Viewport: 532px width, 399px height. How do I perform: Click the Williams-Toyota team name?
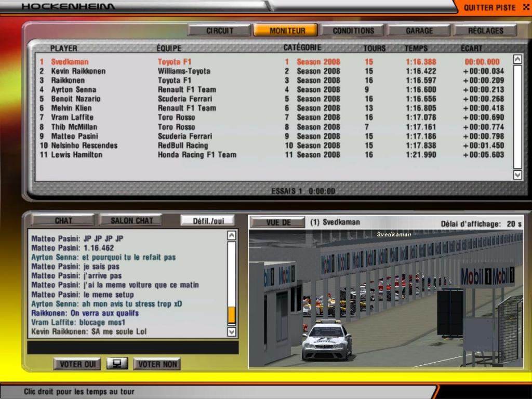(x=184, y=71)
